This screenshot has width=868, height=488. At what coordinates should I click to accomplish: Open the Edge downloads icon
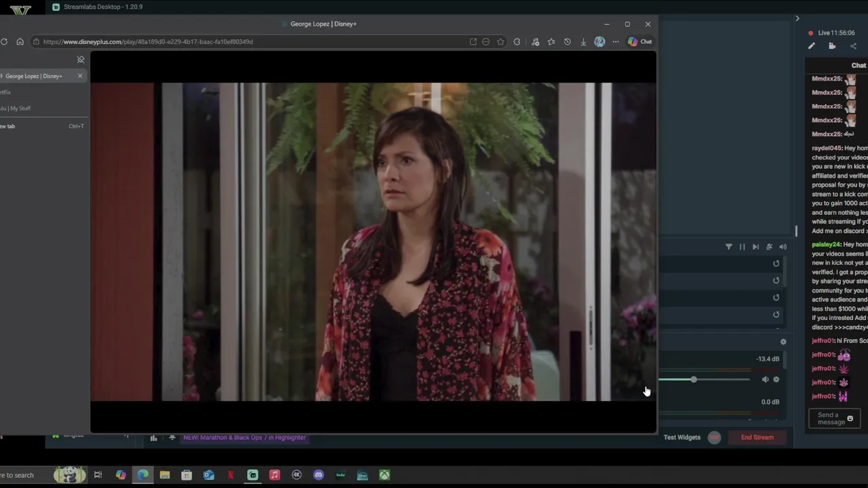pyautogui.click(x=583, y=41)
